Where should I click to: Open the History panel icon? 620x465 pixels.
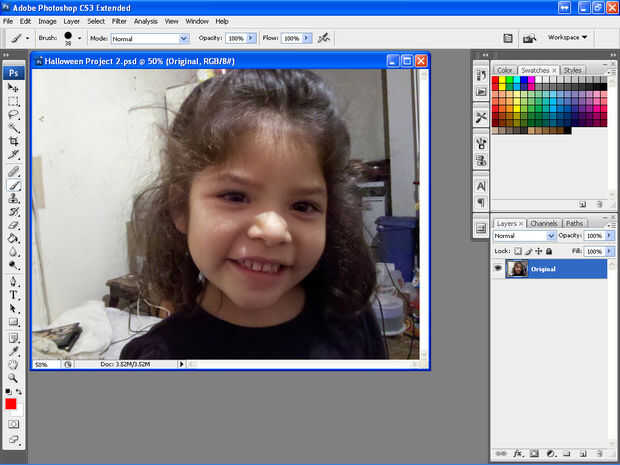pyautogui.click(x=481, y=75)
